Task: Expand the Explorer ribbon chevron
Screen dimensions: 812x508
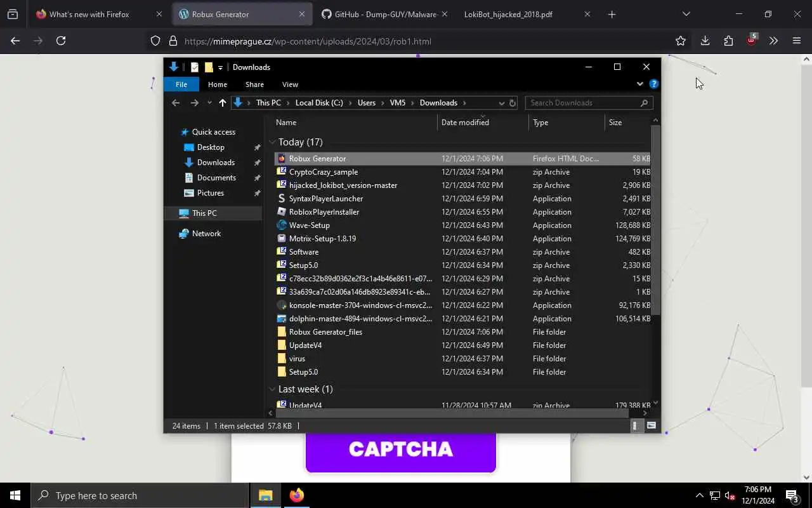Action: pos(639,84)
